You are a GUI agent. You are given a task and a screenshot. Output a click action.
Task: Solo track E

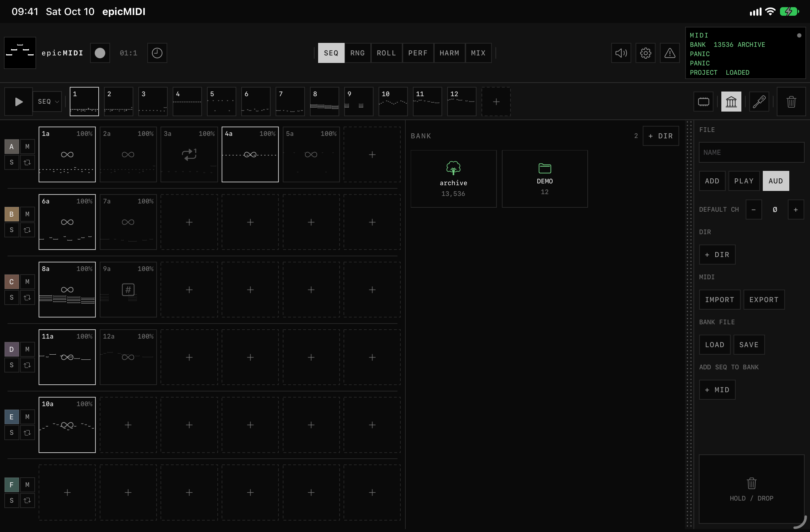tap(11, 433)
